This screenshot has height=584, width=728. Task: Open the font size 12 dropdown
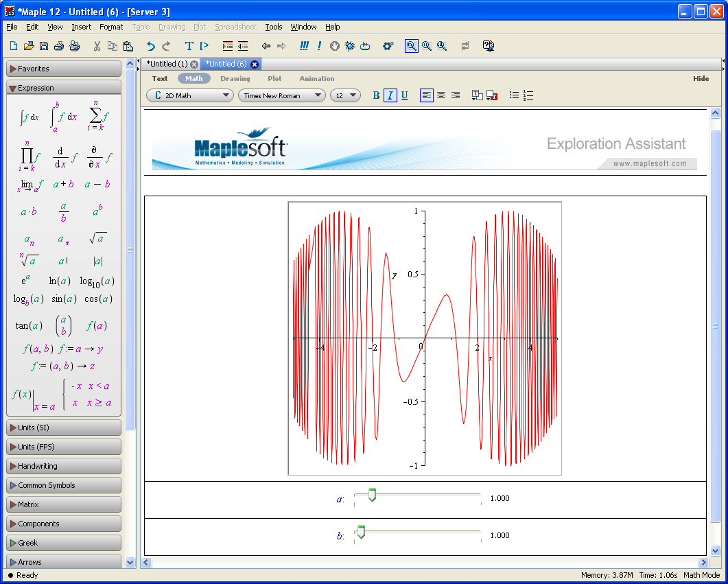(x=345, y=95)
